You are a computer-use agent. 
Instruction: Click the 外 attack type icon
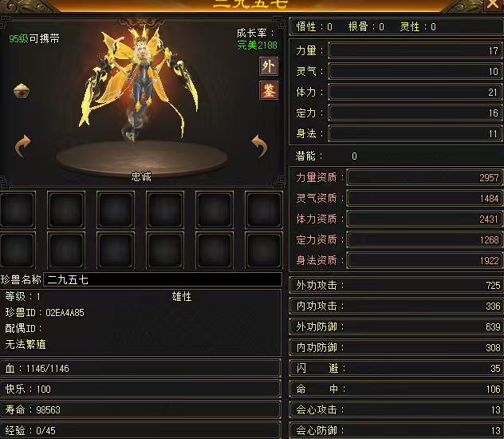coord(269,66)
